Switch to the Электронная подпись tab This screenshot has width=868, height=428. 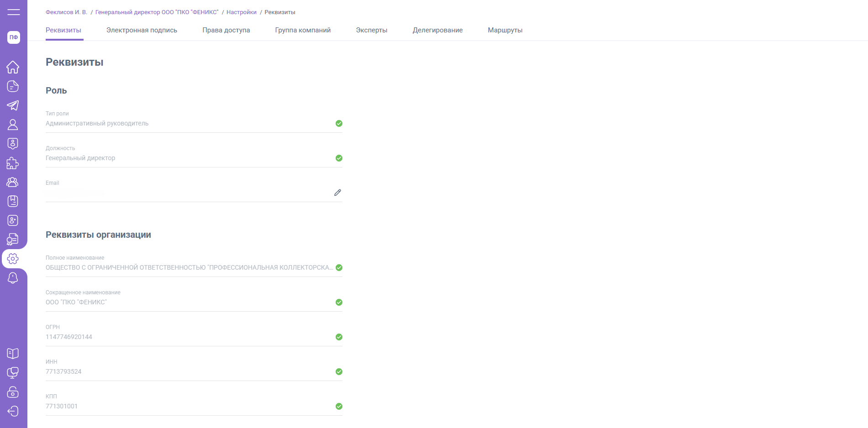pos(142,30)
